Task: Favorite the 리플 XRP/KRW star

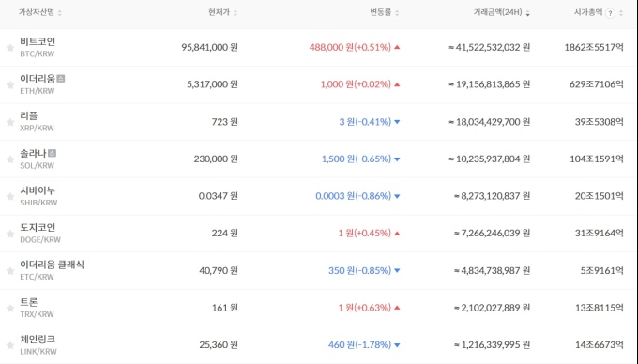Action: pyautogui.click(x=10, y=122)
